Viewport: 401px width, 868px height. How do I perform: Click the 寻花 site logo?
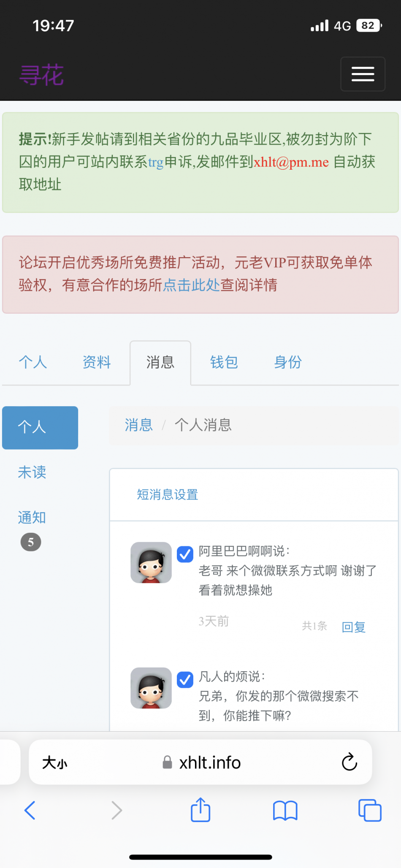coord(41,75)
